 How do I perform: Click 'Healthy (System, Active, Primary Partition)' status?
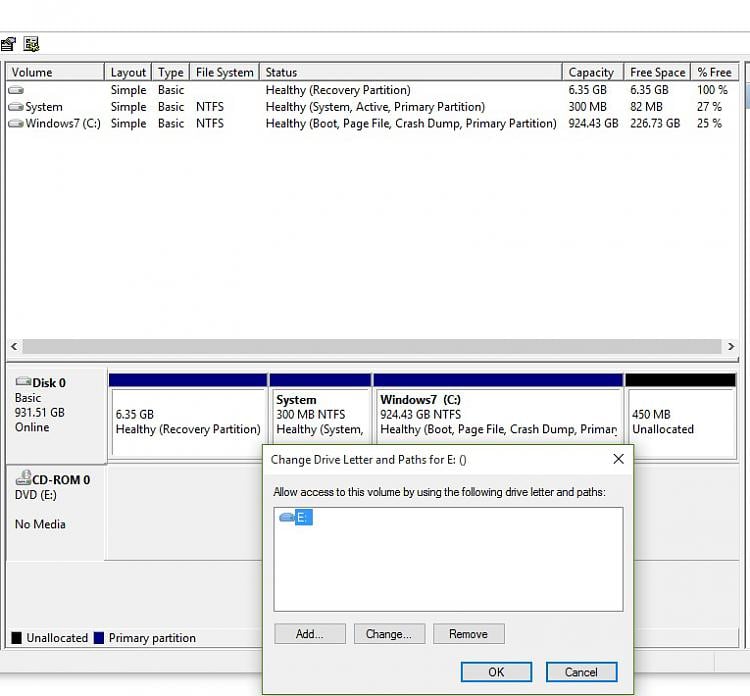click(x=375, y=107)
